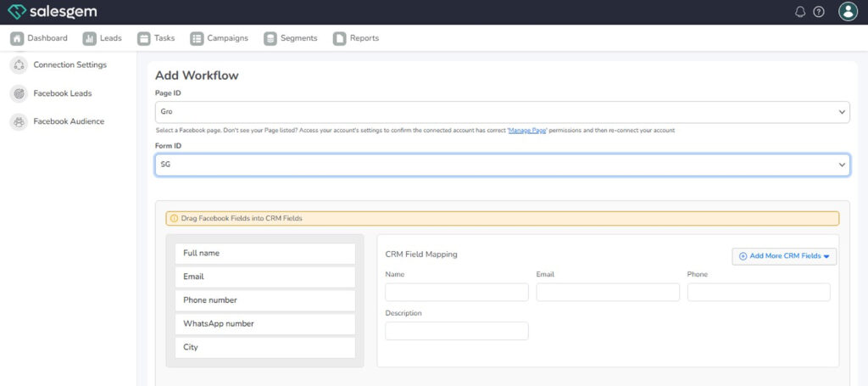Switch to the Segments menu
Screen dimensions: 868x386
(290, 38)
